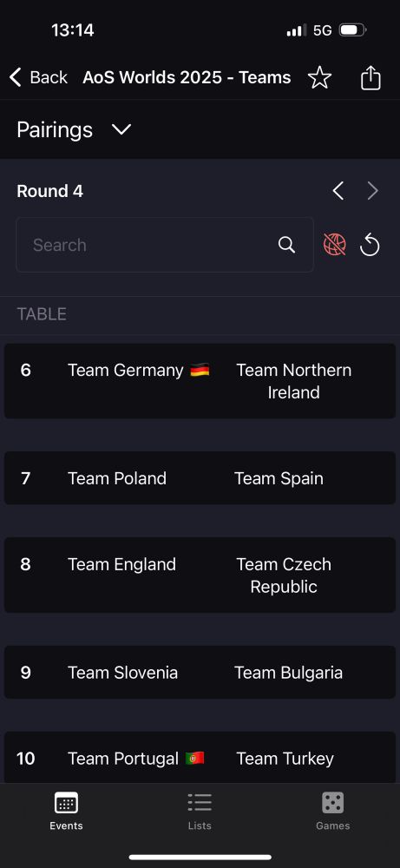Go back using the Back button
Viewport: 400px width, 868px height.
[38, 77]
